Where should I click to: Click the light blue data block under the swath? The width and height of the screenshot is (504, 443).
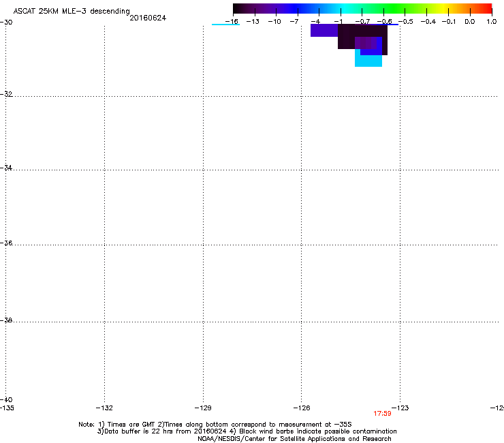tap(368, 61)
